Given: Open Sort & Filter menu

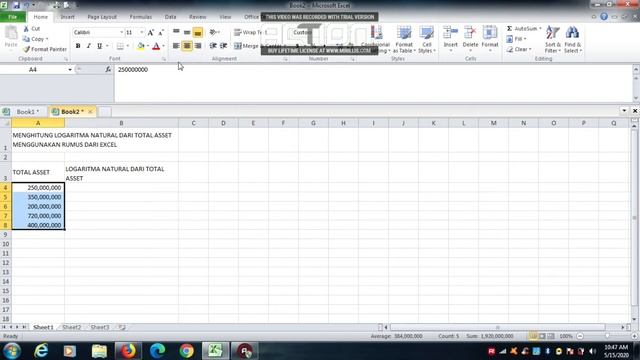Looking at the screenshot, I should [553, 39].
